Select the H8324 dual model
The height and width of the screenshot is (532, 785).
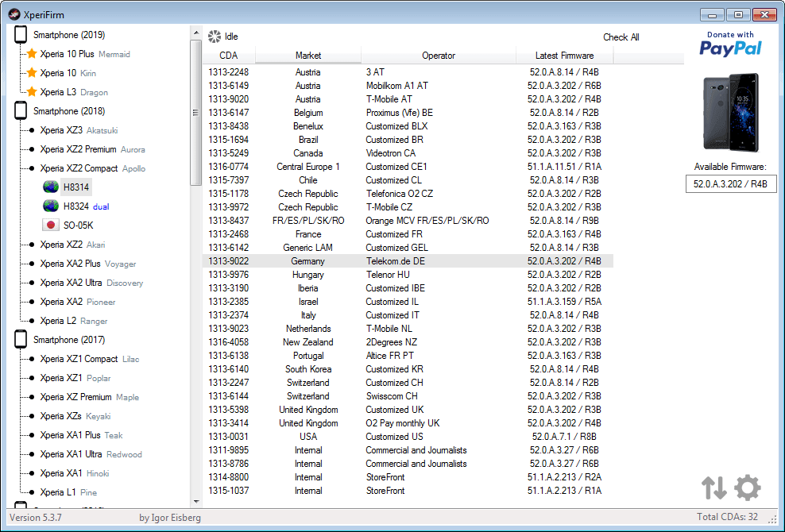point(86,206)
